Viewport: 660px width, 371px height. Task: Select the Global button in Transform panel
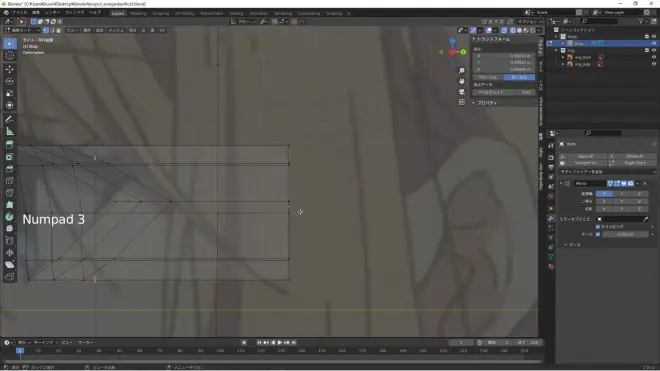point(488,77)
